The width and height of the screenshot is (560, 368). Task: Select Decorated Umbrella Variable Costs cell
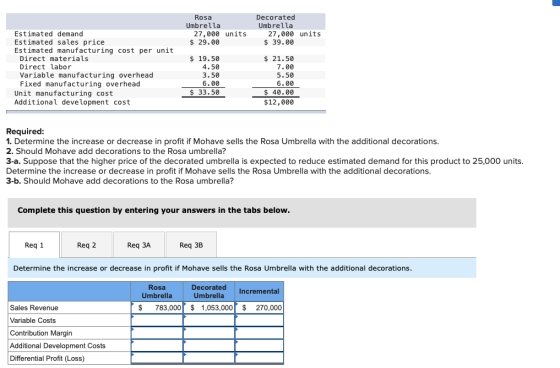pyautogui.click(x=209, y=320)
